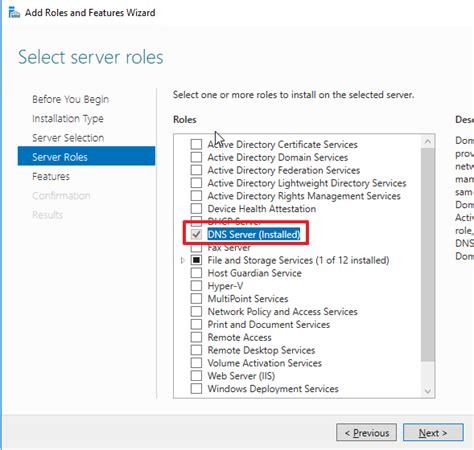The width and height of the screenshot is (474, 450).
Task: Check Network Policy and Access Services box
Action: [x=196, y=311]
